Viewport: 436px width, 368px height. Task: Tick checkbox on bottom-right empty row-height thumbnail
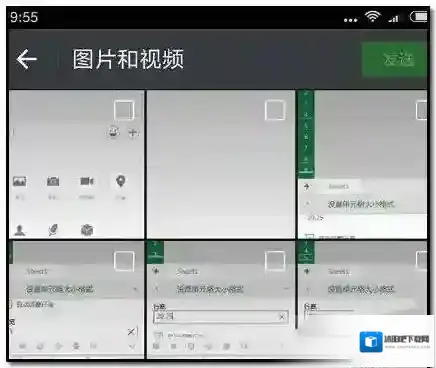[x=422, y=261]
